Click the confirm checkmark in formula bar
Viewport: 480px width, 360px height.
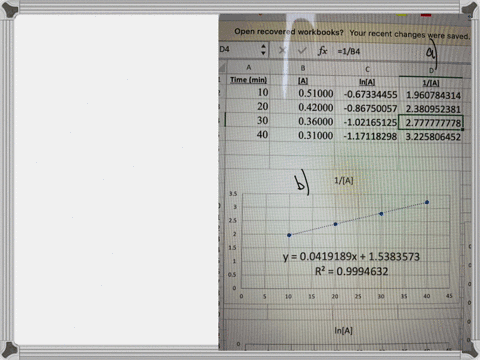click(x=302, y=51)
